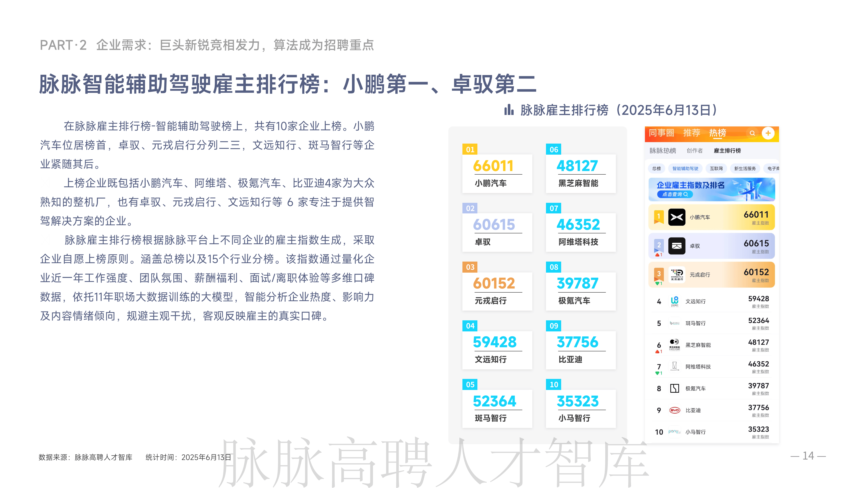The height and width of the screenshot is (488, 868).
Task: Click score 39787 in the 08 card
Action: point(577,283)
